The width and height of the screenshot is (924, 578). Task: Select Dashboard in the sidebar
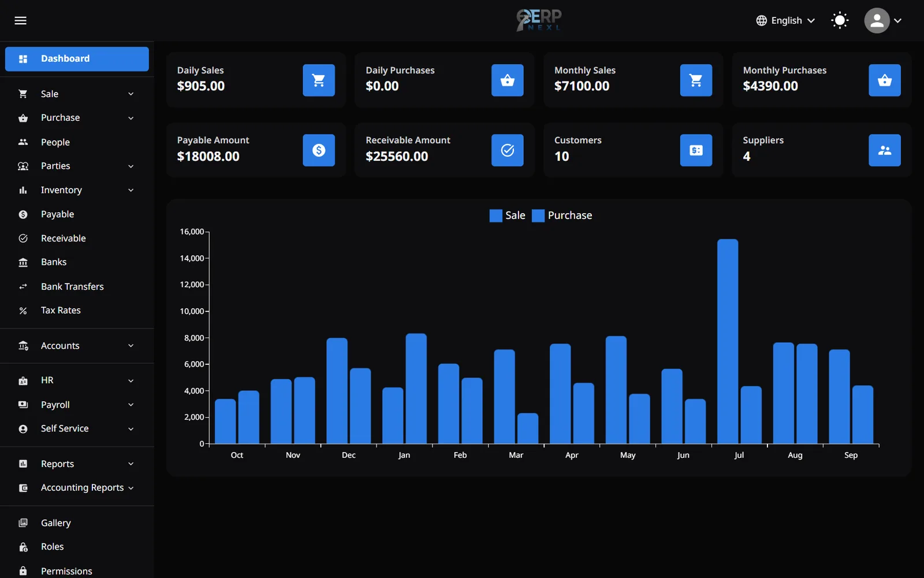(x=77, y=59)
